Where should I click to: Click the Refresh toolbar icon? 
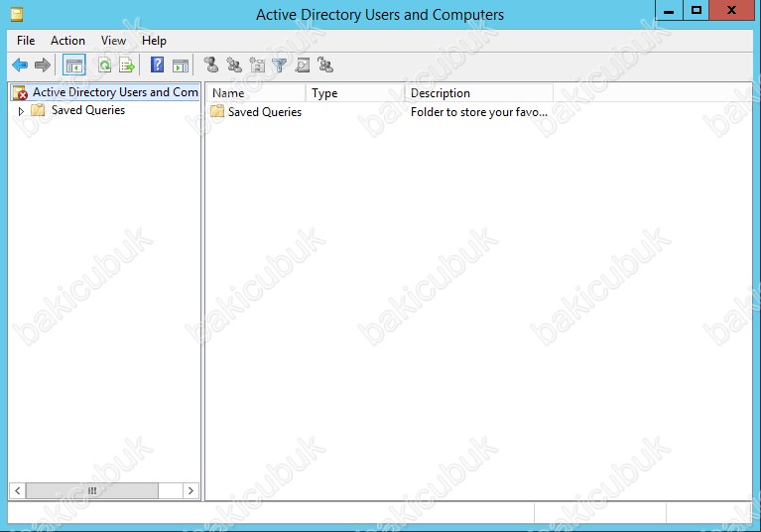click(x=104, y=66)
